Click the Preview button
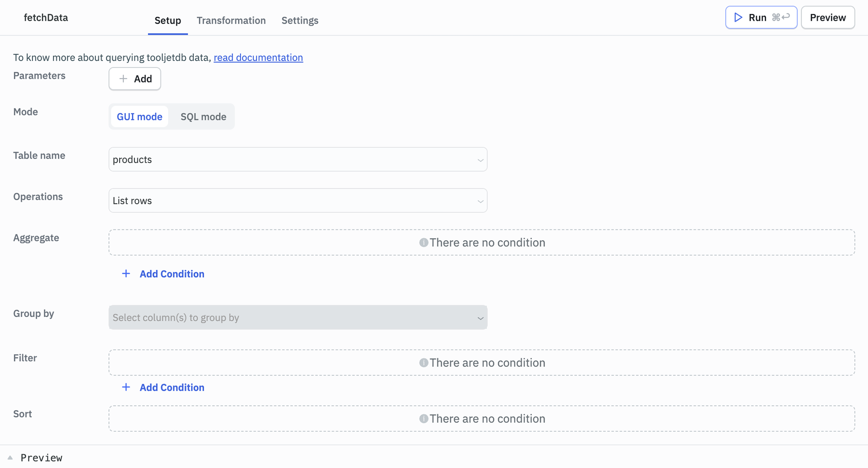868x468 pixels. click(x=827, y=17)
